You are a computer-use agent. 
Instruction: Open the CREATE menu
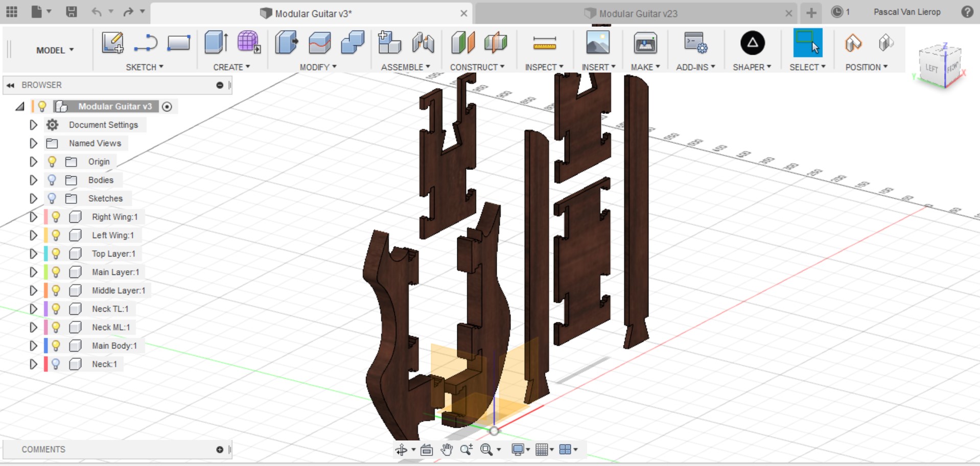point(231,67)
